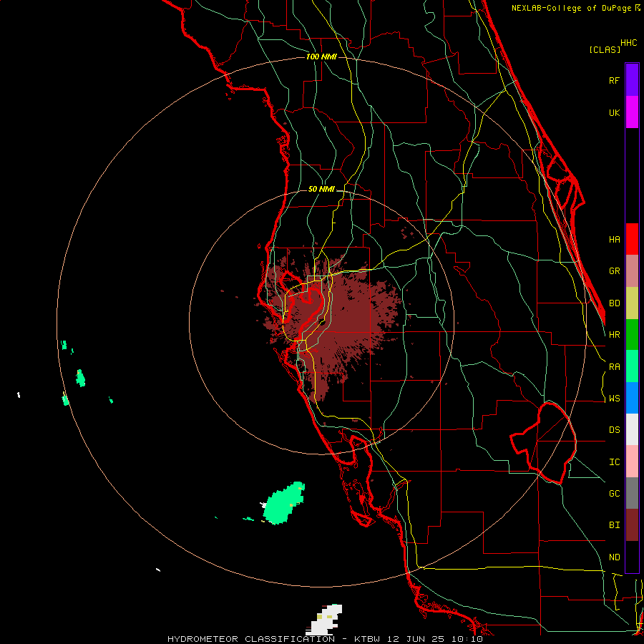The width and height of the screenshot is (644, 644).
Task: Click the "UK" legend label
Action: [614, 112]
